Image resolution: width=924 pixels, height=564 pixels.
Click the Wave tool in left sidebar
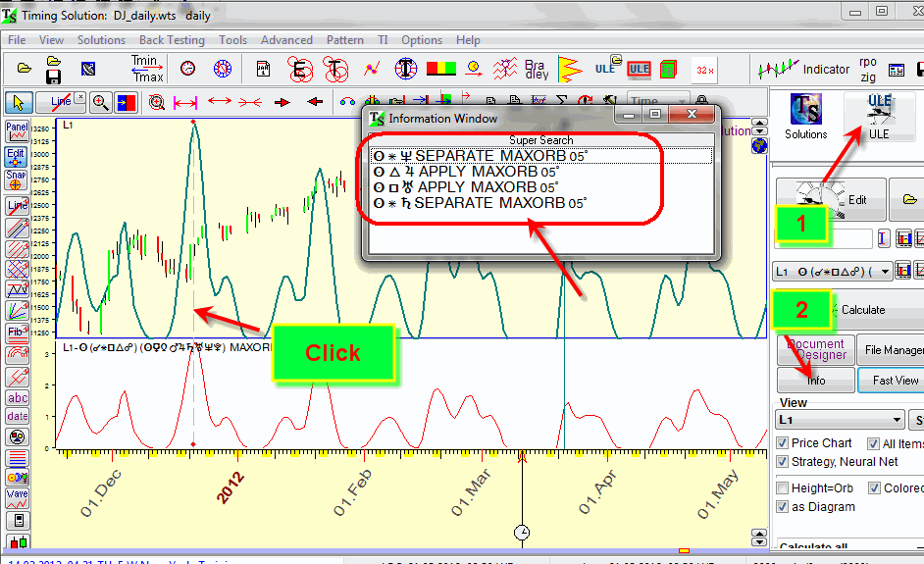point(17,498)
